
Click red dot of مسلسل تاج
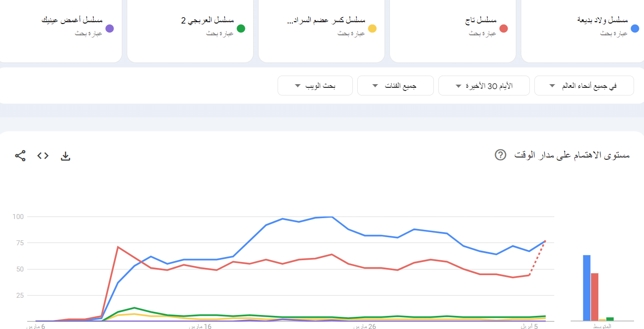504,29
